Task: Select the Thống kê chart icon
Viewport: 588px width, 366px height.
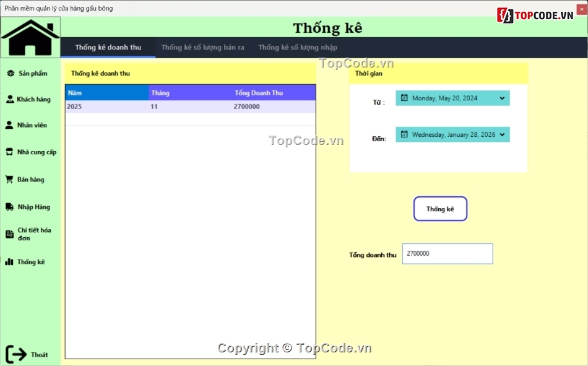Action: point(10,261)
